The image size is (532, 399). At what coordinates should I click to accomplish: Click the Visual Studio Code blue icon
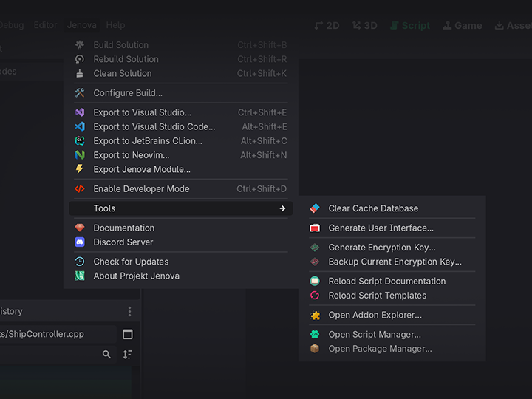pos(80,126)
